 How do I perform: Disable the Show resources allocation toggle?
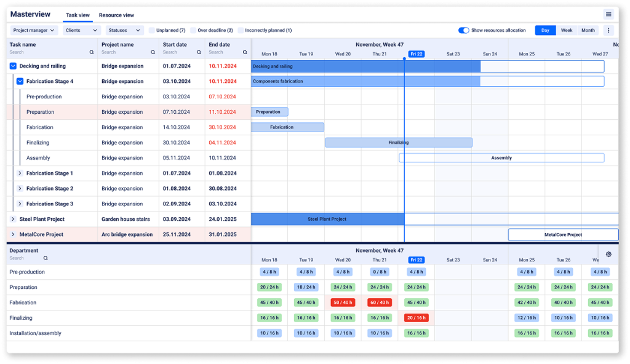(465, 30)
